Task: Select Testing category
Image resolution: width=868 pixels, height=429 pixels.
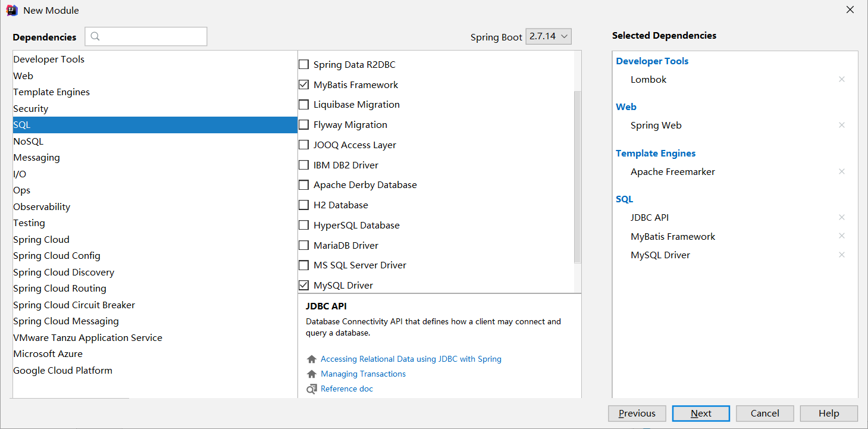Action: pos(155,223)
